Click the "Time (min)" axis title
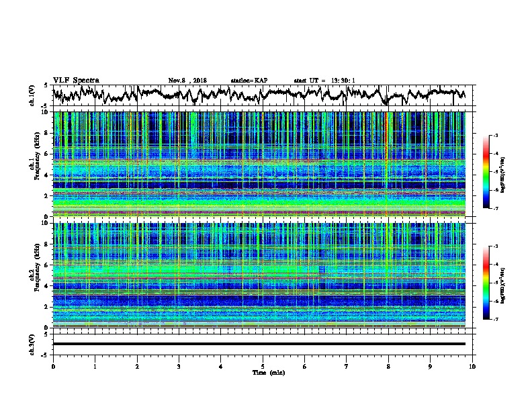532x411 pixels. point(269,373)
